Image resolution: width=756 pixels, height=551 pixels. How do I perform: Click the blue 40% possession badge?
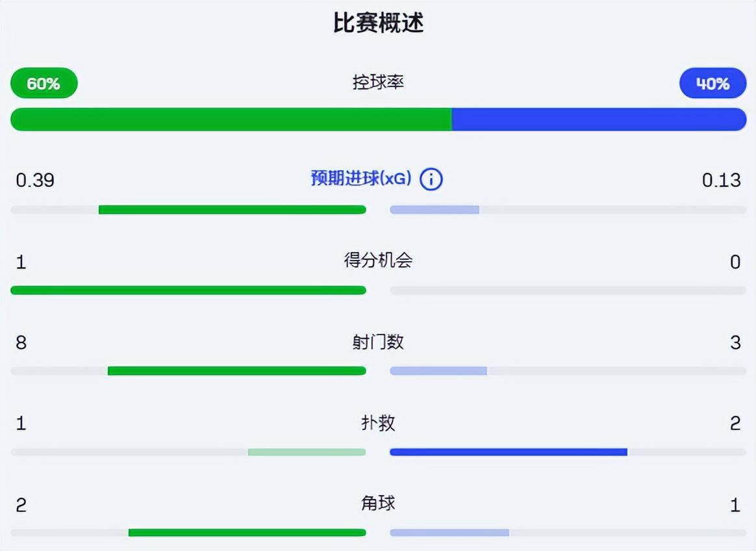tap(712, 83)
